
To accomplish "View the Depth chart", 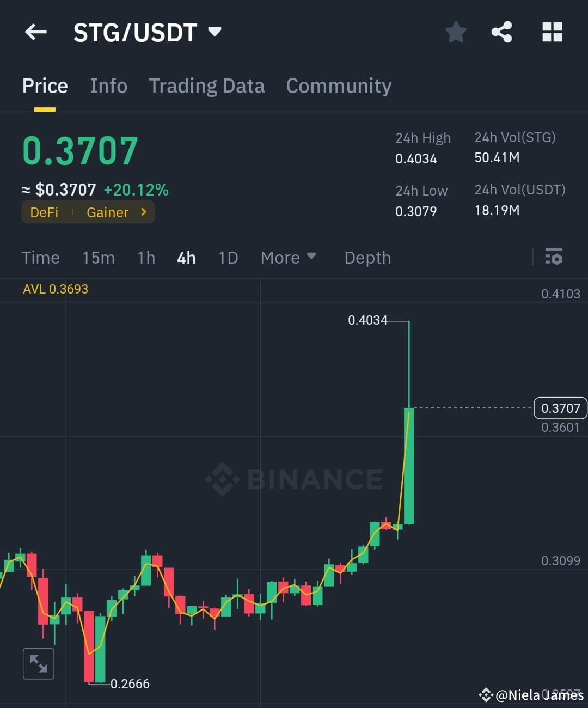I will coord(367,258).
